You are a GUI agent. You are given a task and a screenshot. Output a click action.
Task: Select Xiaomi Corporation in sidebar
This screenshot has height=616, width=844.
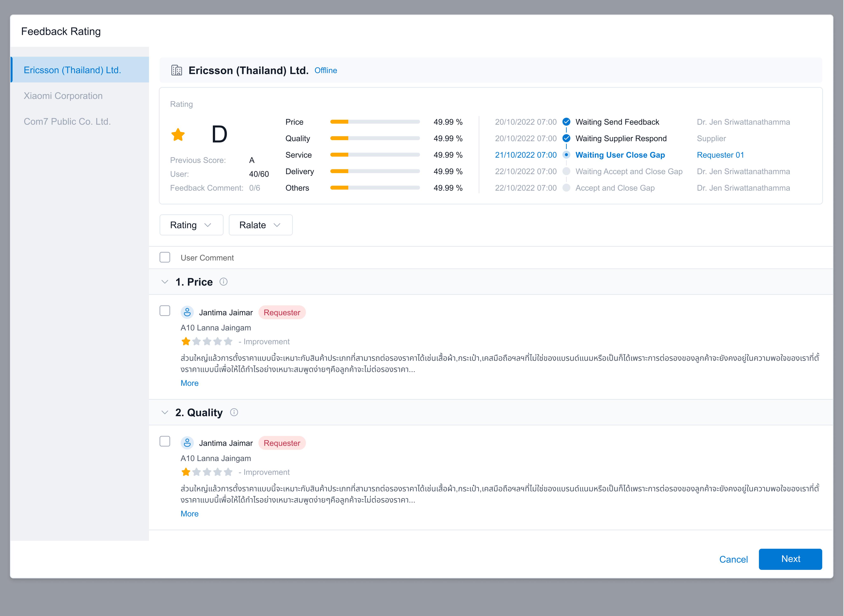pyautogui.click(x=80, y=95)
